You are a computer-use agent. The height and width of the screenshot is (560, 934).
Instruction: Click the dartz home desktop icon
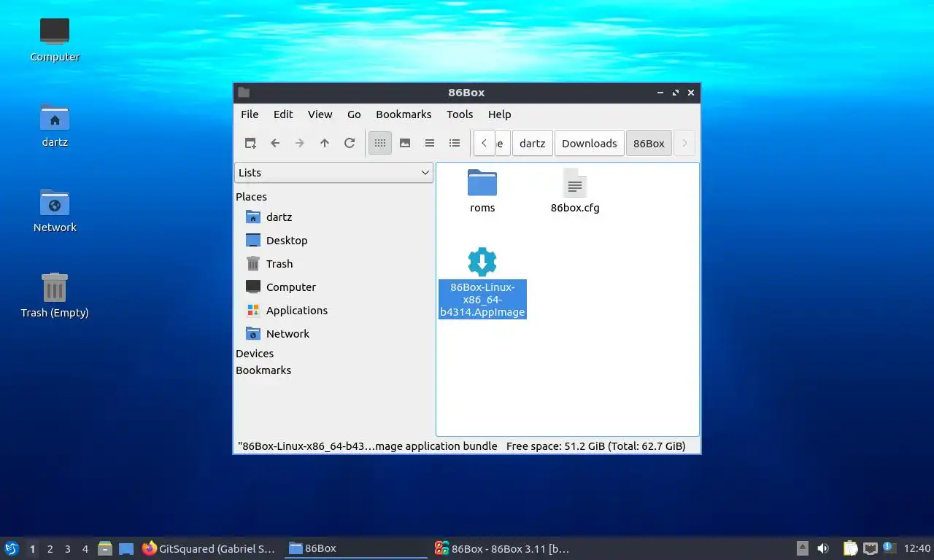(x=55, y=125)
